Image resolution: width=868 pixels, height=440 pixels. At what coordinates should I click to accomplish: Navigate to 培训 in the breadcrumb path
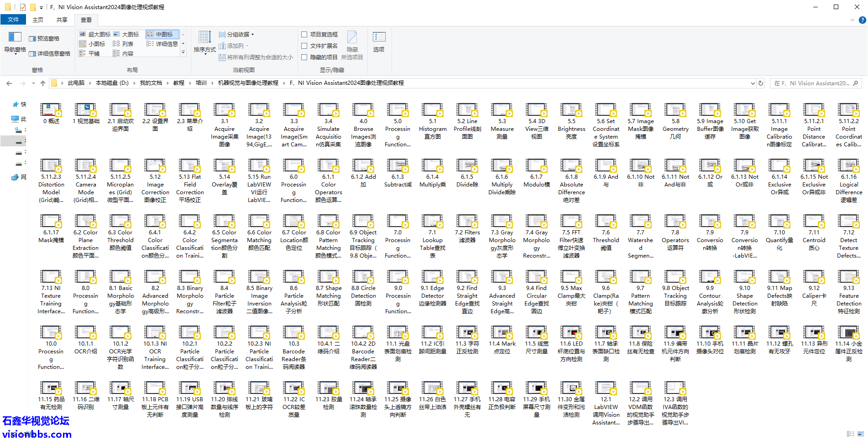[x=201, y=83]
